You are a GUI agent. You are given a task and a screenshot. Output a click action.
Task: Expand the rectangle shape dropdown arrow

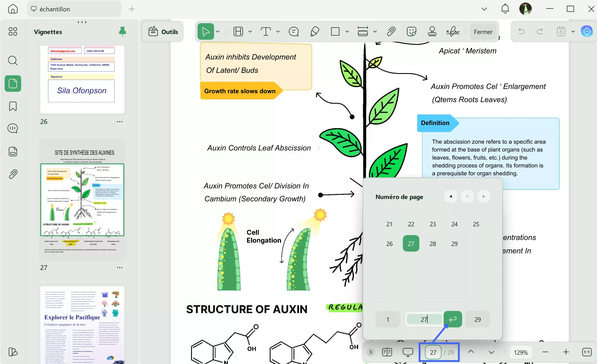tap(347, 32)
